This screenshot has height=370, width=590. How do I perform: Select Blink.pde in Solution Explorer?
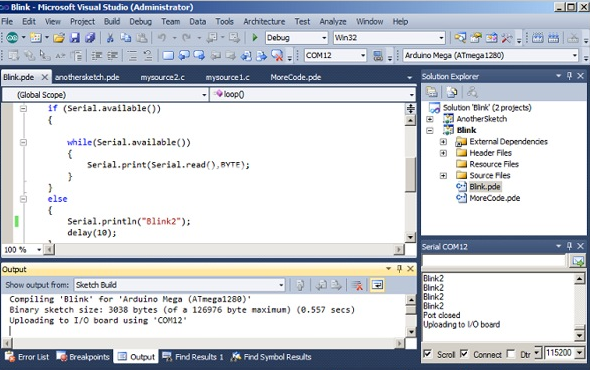(485, 187)
